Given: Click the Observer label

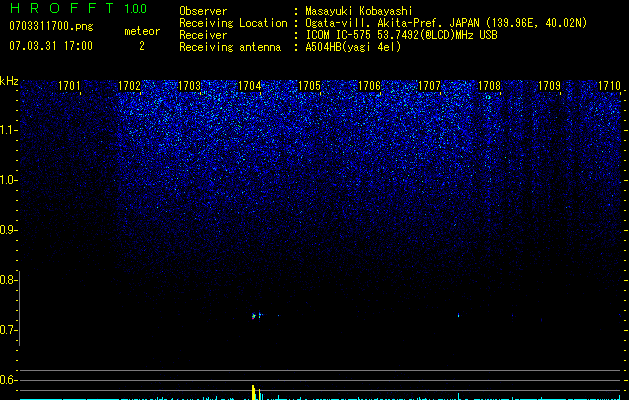Looking at the screenshot, I should click(x=203, y=11).
